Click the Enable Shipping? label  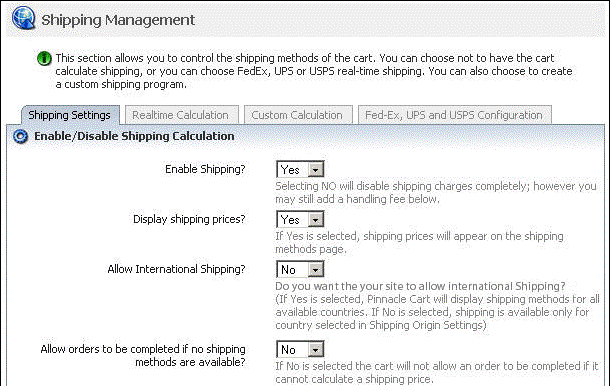click(205, 169)
